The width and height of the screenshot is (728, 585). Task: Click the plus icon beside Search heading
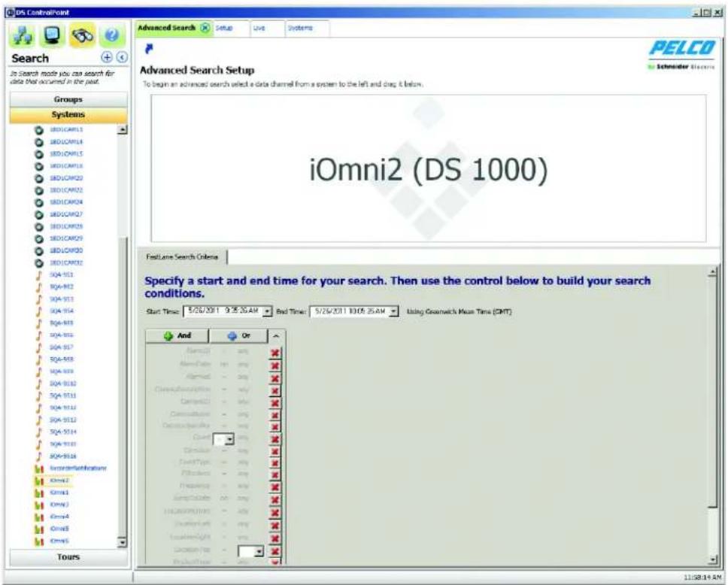[107, 57]
